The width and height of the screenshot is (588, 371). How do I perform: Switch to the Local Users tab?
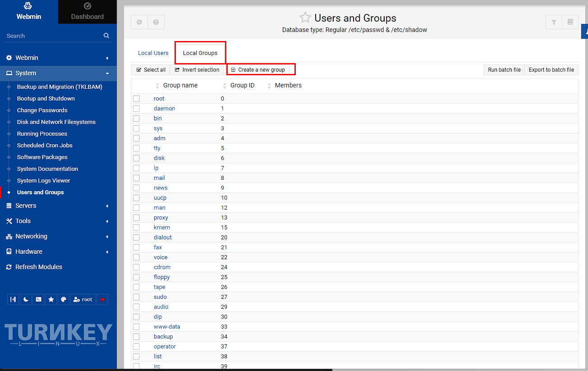pyautogui.click(x=153, y=53)
